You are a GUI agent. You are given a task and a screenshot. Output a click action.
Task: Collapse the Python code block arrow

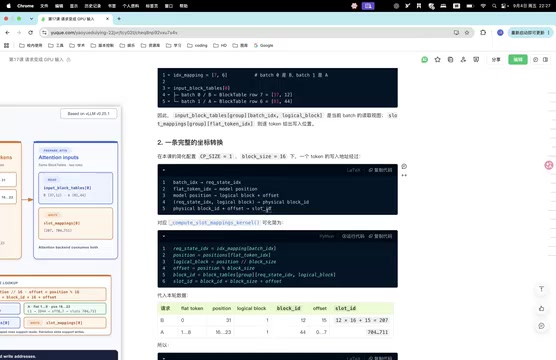[x=164, y=236]
